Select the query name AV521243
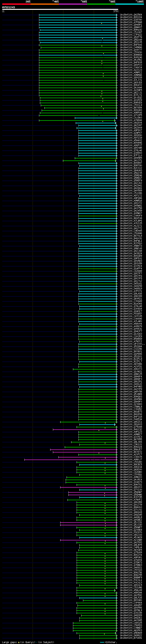 [8, 7]
